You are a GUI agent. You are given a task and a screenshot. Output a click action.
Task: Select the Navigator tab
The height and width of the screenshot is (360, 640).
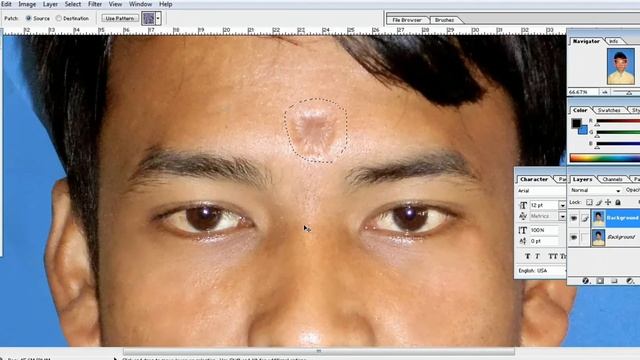pos(586,41)
